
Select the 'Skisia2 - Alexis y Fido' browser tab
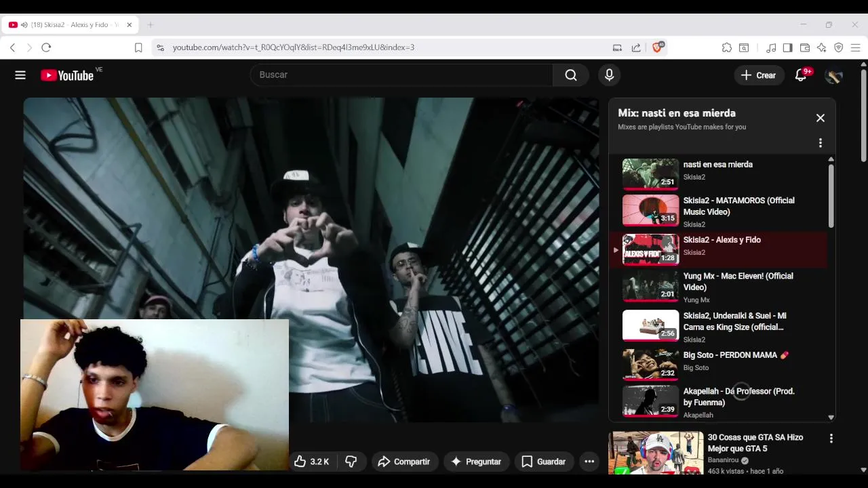(71, 25)
